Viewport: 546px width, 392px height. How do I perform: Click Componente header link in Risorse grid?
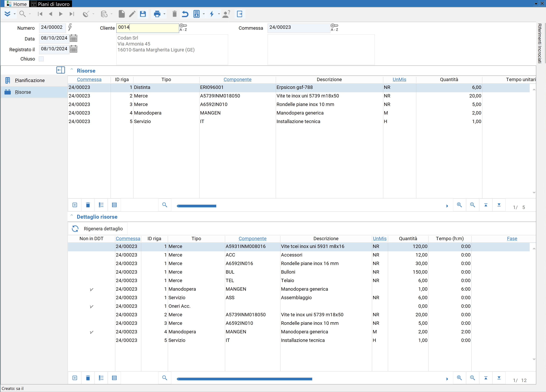(237, 79)
